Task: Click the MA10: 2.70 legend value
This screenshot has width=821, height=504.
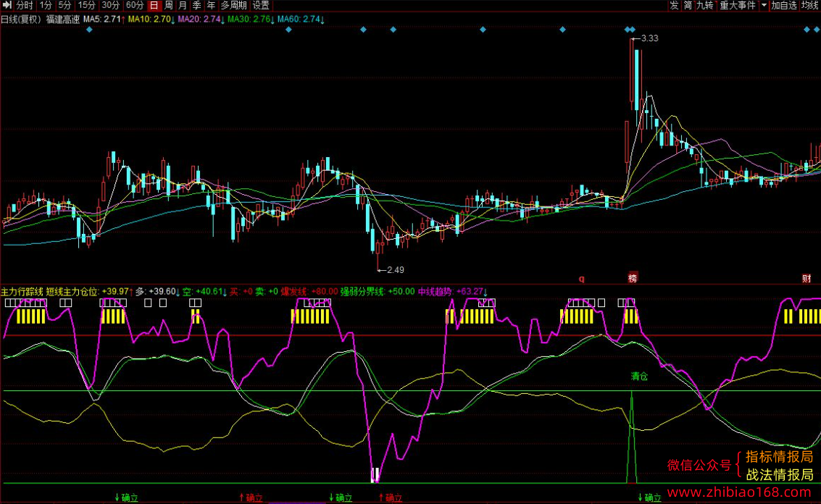Action: coord(152,20)
